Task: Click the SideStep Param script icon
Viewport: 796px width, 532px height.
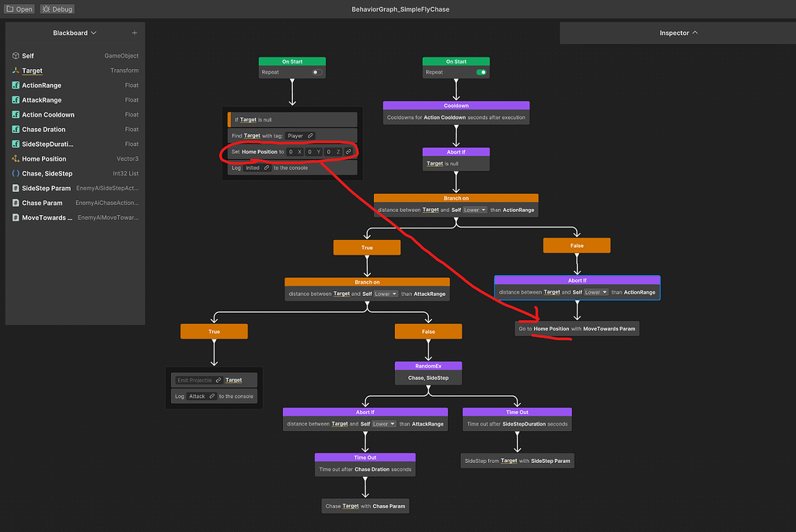Action: coord(16,189)
